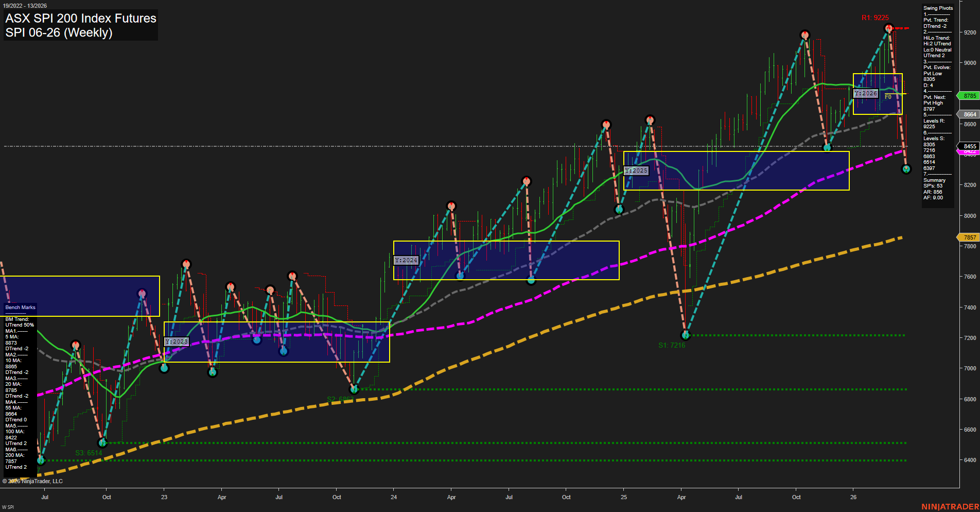The width and height of the screenshot is (980, 512).
Task: Select the W SPI tab in the status bar
Action: [x=7, y=506]
